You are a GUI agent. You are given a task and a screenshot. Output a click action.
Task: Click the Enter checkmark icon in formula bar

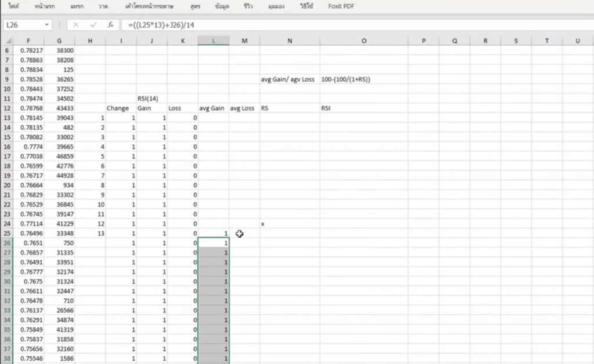point(93,26)
